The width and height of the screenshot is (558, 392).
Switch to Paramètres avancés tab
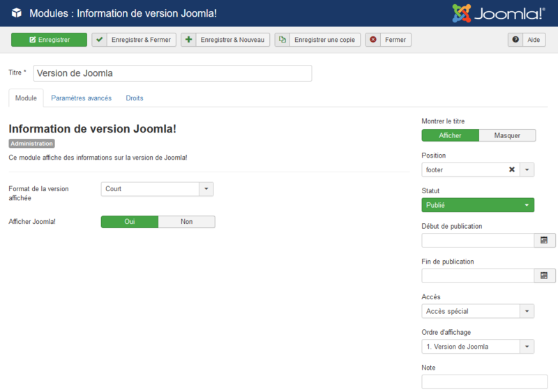coord(81,98)
